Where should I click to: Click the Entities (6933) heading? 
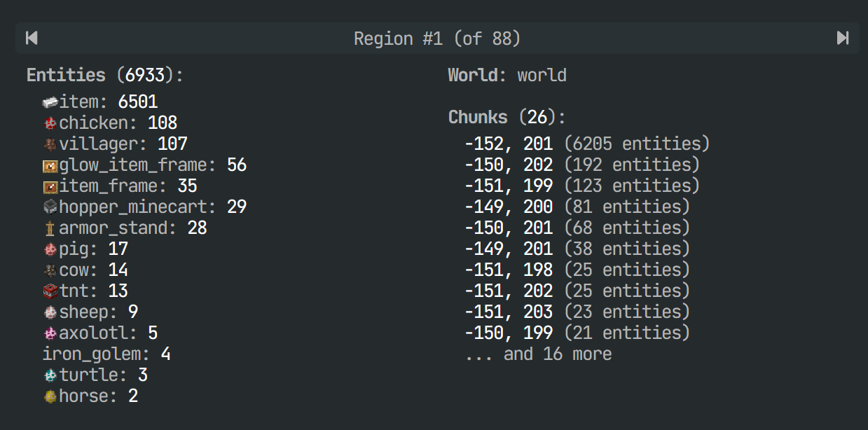(104, 76)
